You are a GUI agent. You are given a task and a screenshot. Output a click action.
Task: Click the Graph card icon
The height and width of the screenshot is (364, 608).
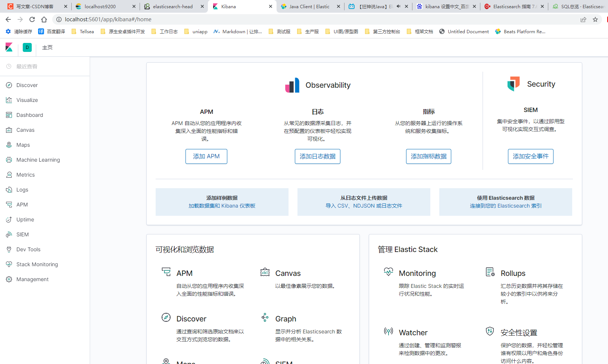tap(265, 317)
